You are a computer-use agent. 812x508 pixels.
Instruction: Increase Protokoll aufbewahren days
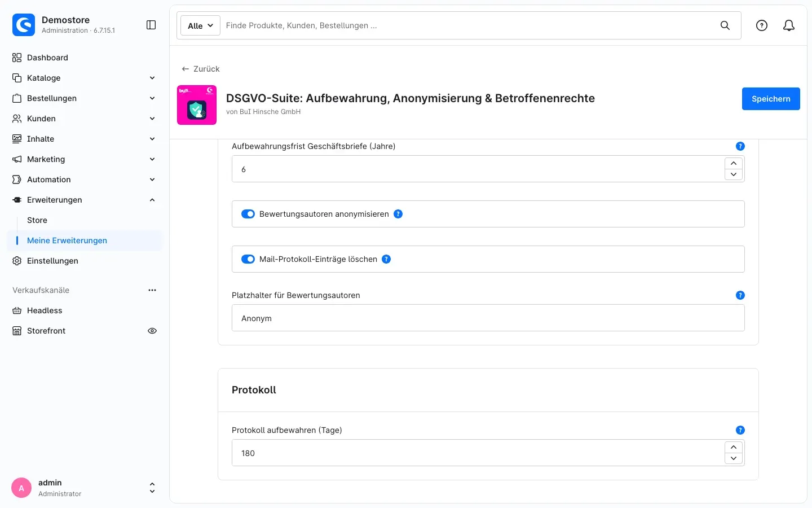click(x=734, y=447)
